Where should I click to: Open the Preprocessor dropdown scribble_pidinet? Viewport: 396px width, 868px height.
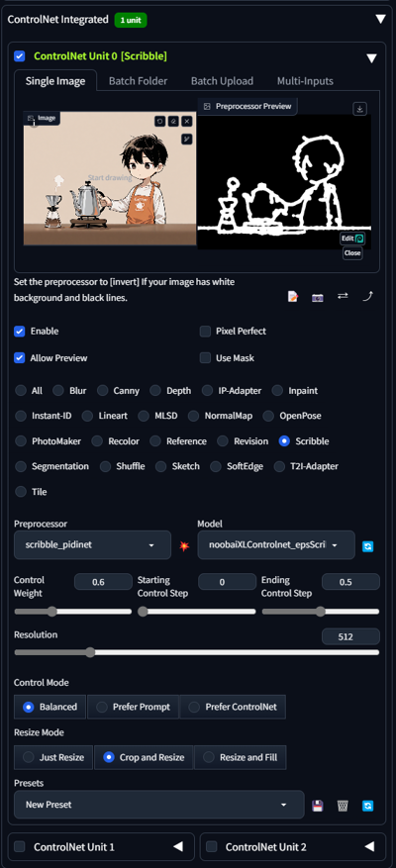coord(92,545)
